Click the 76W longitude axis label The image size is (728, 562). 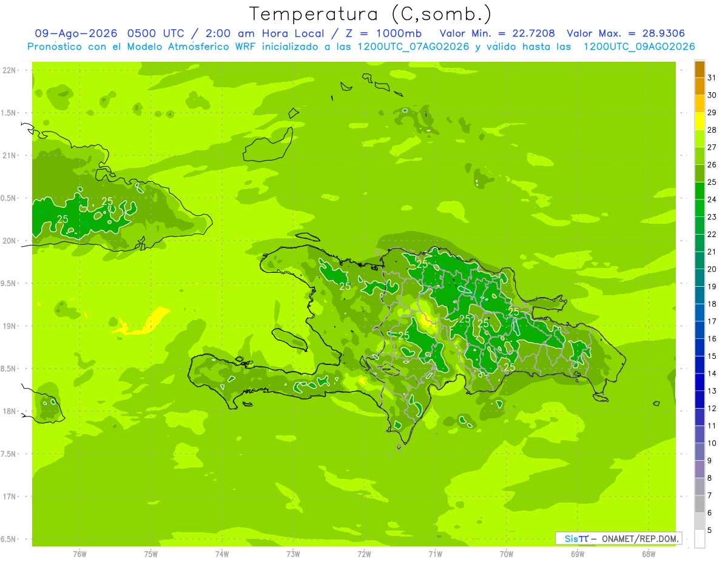[79, 553]
